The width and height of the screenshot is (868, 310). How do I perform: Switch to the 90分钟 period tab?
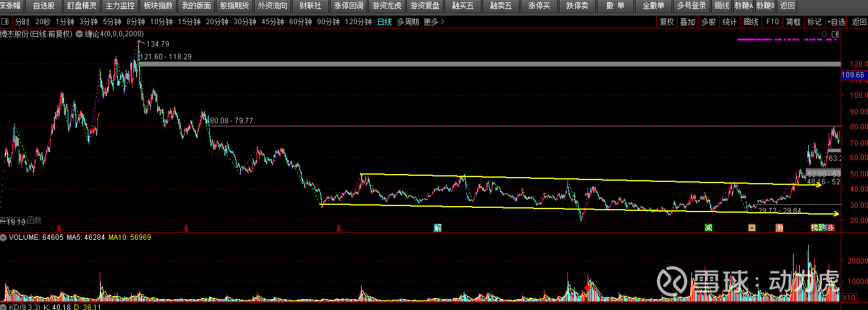tap(328, 22)
